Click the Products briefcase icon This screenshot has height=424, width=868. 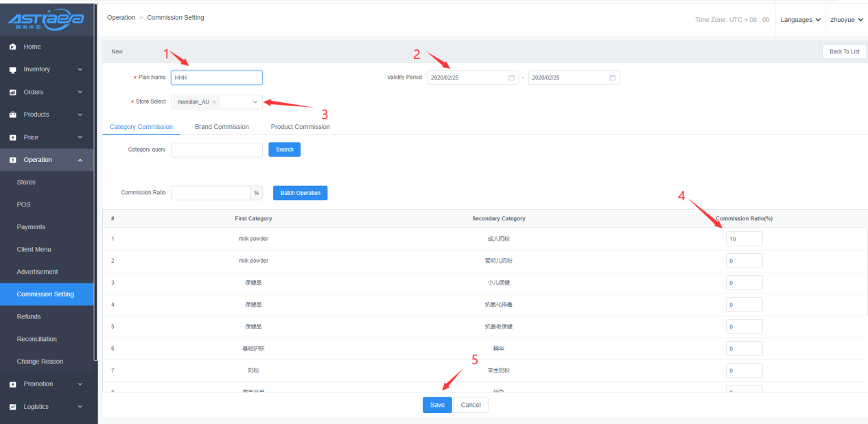pyautogui.click(x=12, y=115)
